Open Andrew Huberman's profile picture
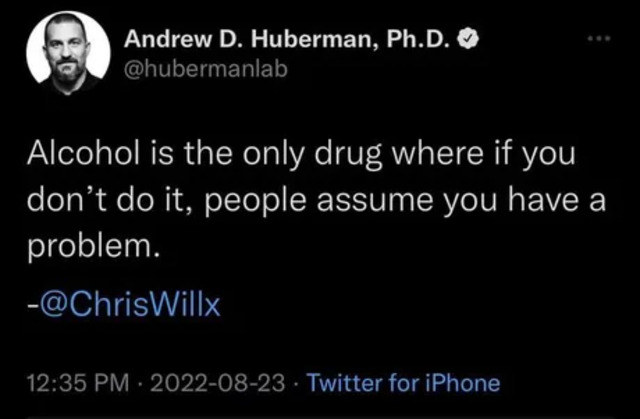This screenshot has width=640, height=419. coord(68,53)
